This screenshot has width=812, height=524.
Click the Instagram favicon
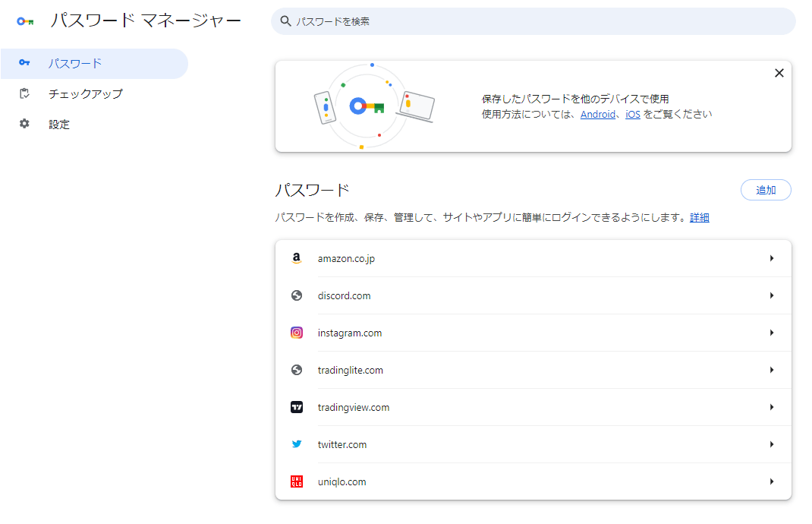(x=297, y=333)
